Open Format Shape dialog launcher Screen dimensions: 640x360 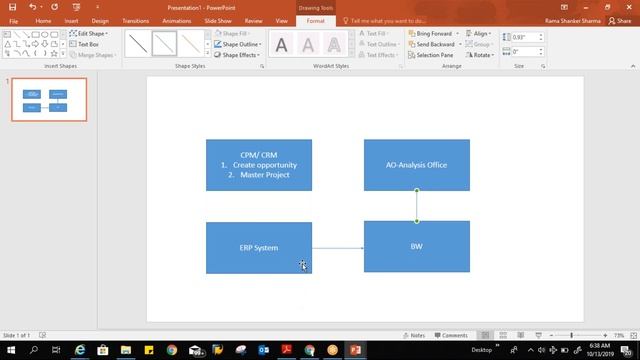click(262, 66)
